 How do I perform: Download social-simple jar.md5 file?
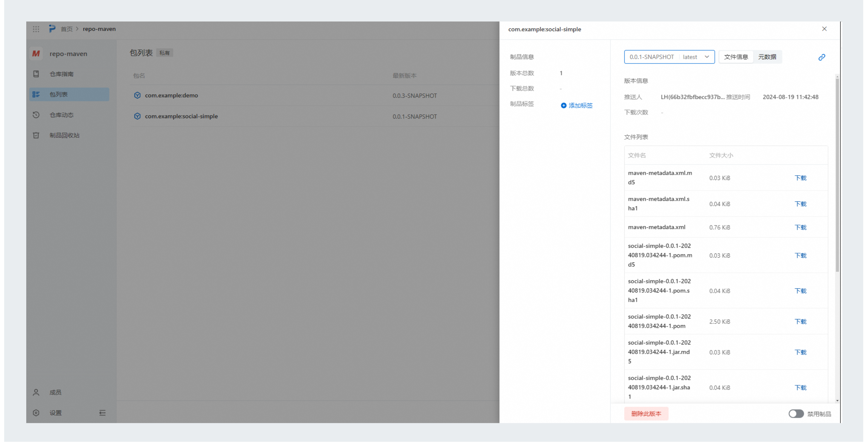pos(800,352)
